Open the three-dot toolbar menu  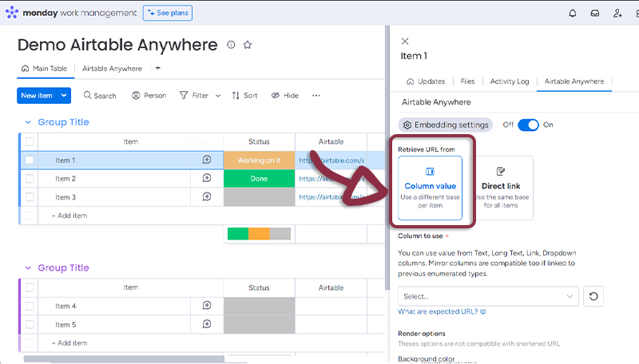(x=316, y=96)
